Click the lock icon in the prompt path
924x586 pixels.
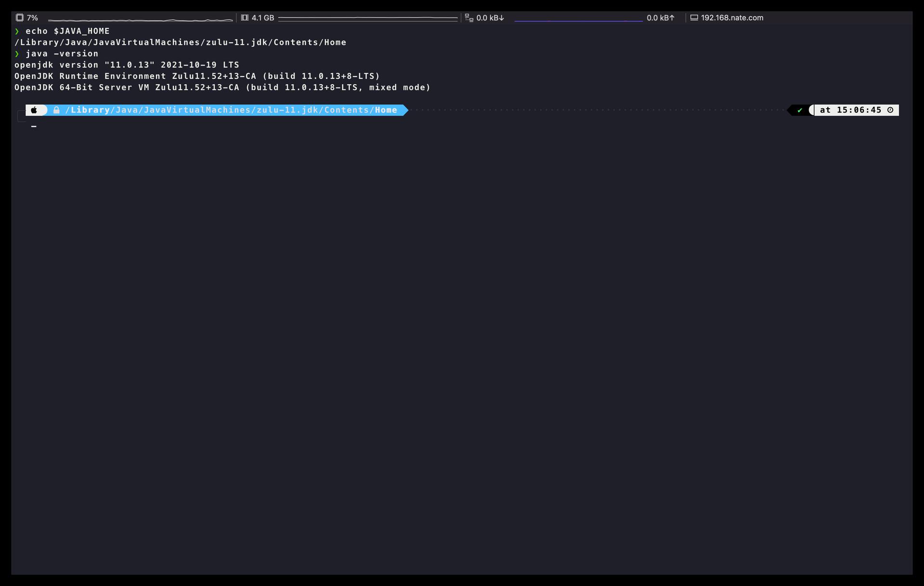(56, 110)
